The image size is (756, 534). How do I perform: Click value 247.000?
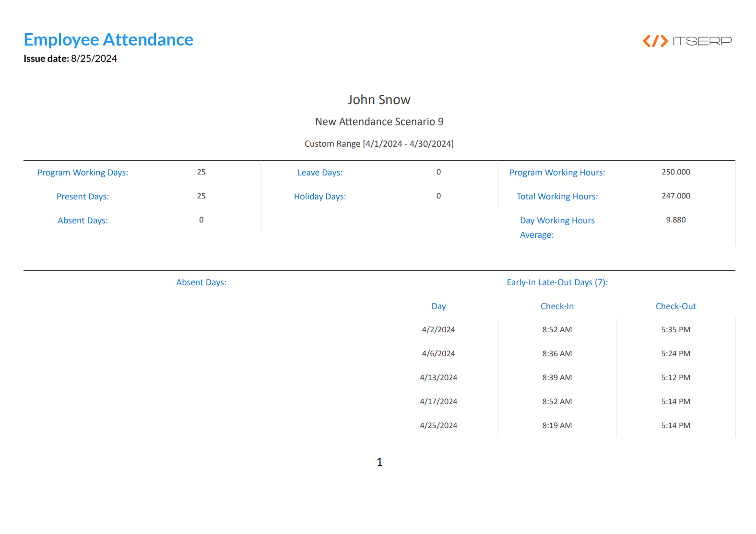point(676,196)
